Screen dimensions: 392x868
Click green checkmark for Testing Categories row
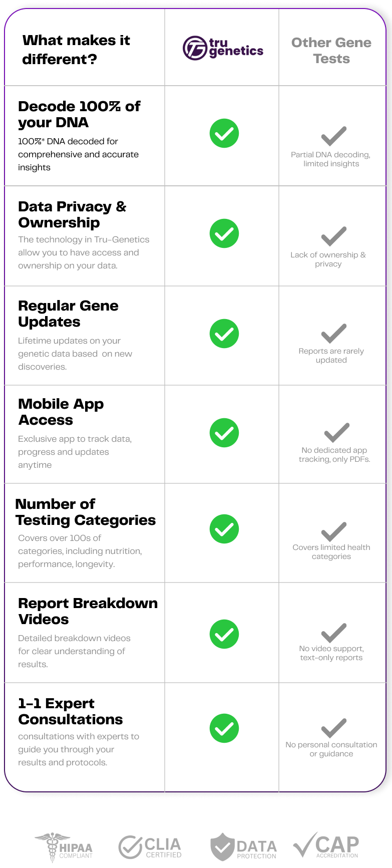point(224,529)
